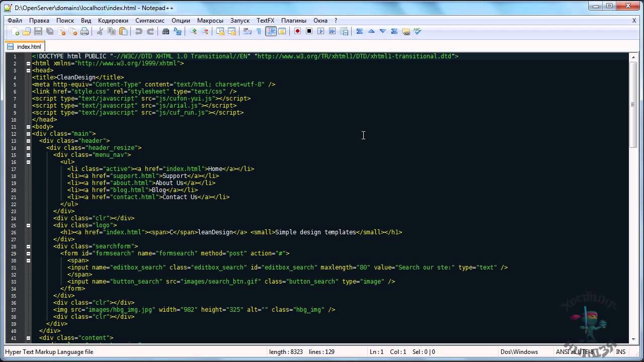Click the spell check ABC icon
This screenshot has width=644, height=362.
417,32
